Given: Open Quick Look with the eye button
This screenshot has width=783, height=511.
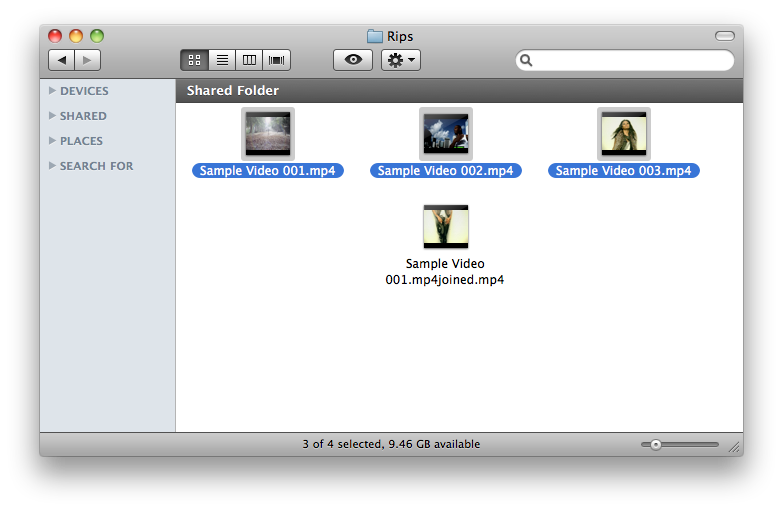Looking at the screenshot, I should (353, 60).
